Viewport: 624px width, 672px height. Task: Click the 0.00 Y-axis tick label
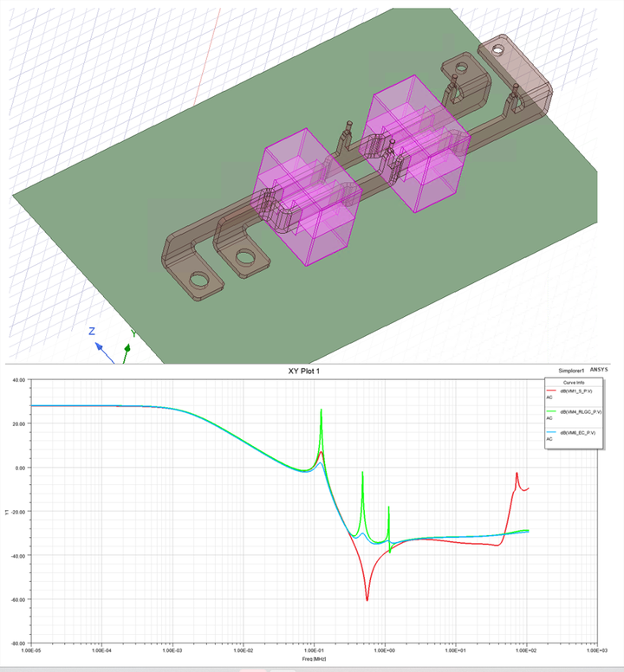click(x=20, y=468)
